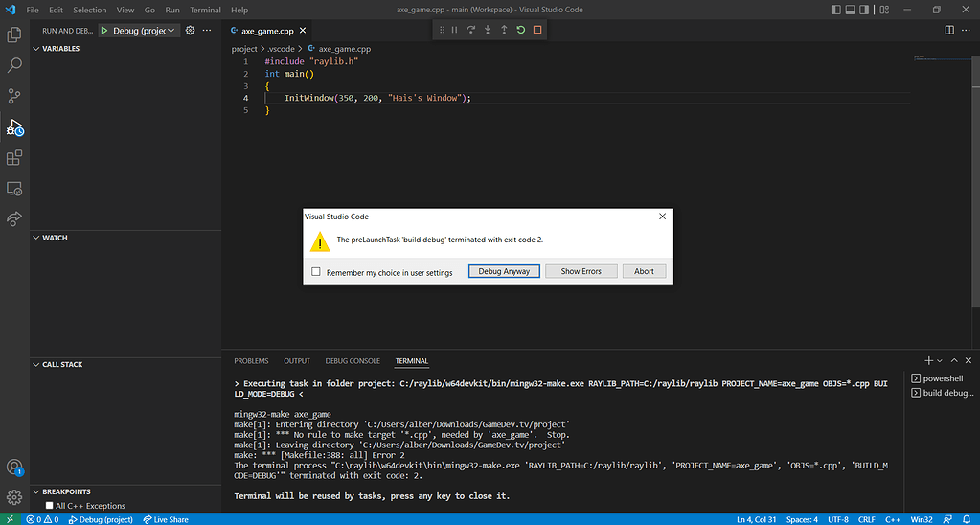Stop debugging red square button

click(x=536, y=30)
